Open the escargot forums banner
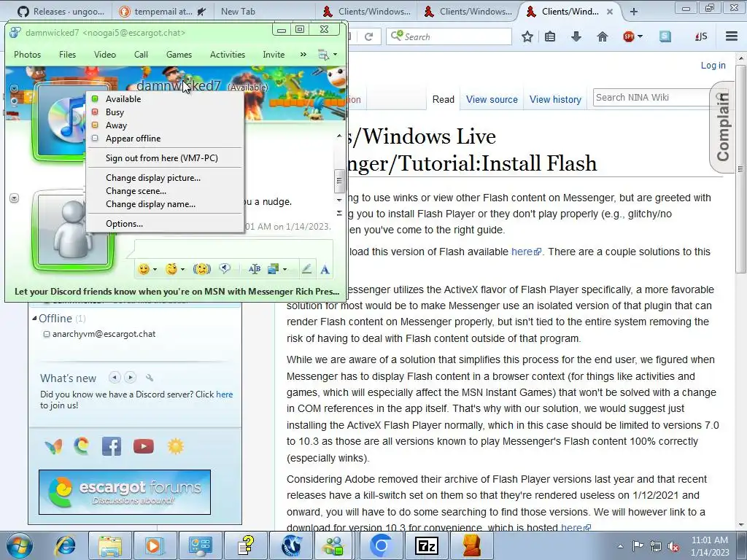The width and height of the screenshot is (747, 560). tap(124, 492)
